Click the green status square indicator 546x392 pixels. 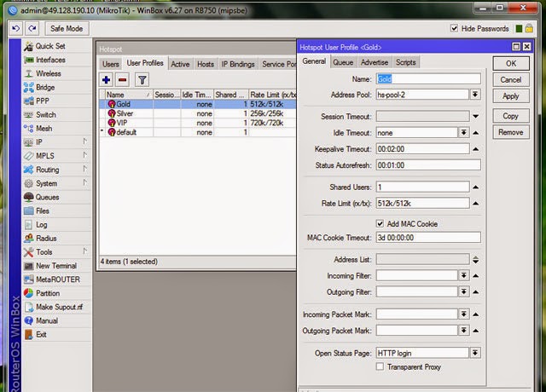click(519, 28)
